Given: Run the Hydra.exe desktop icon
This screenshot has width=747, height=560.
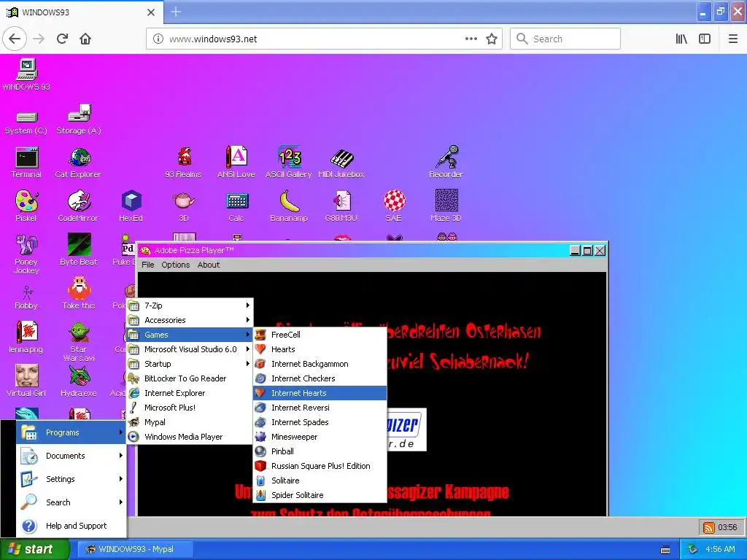Looking at the screenshot, I should tap(79, 381).
